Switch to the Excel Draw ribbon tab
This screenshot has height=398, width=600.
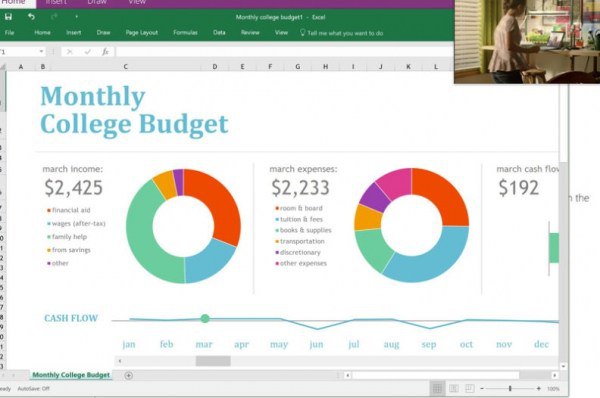pos(103,33)
